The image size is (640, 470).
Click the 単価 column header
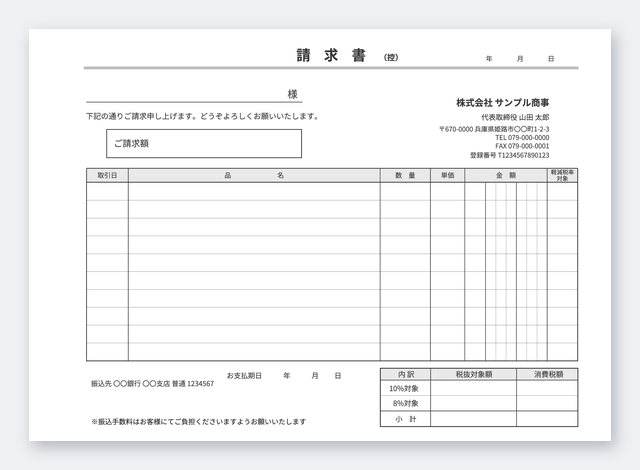448,175
